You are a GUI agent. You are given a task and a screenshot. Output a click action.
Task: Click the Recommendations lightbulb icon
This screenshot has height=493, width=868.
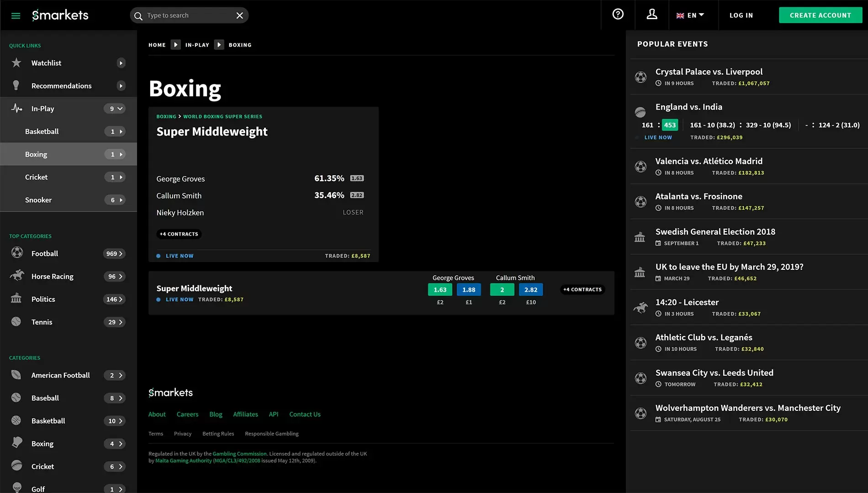16,85
